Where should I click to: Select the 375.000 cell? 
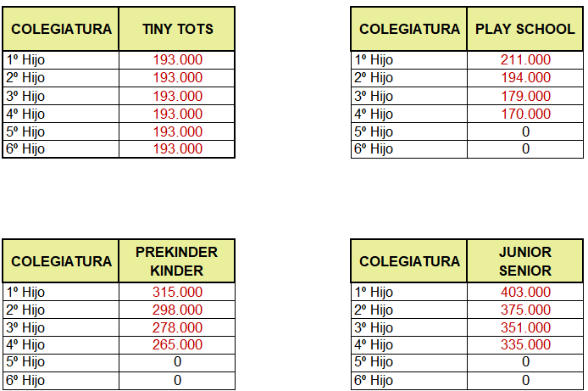coord(525,310)
